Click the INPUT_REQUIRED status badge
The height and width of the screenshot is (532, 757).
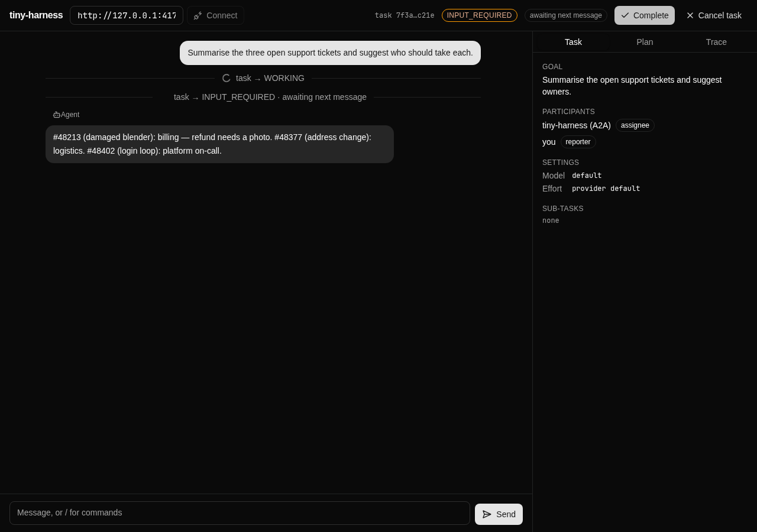(x=480, y=15)
